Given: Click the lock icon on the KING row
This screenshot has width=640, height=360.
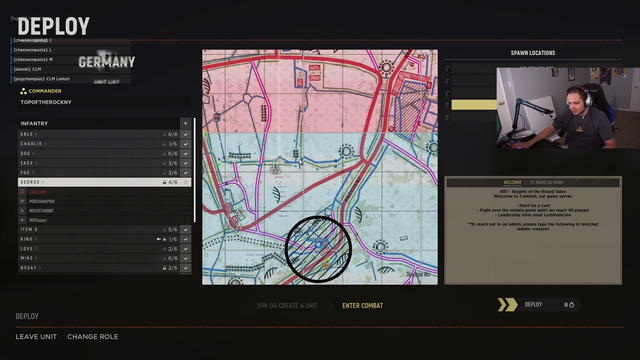Looking at the screenshot, I should [164, 239].
